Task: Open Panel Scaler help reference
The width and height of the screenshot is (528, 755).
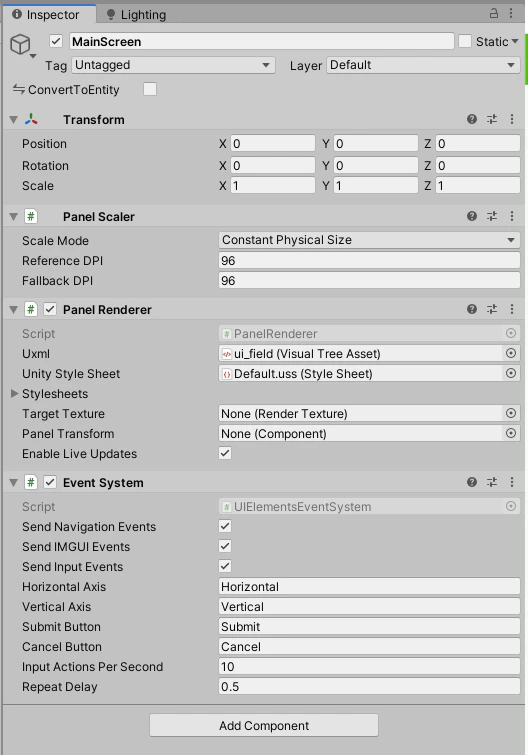Action: pos(472,216)
